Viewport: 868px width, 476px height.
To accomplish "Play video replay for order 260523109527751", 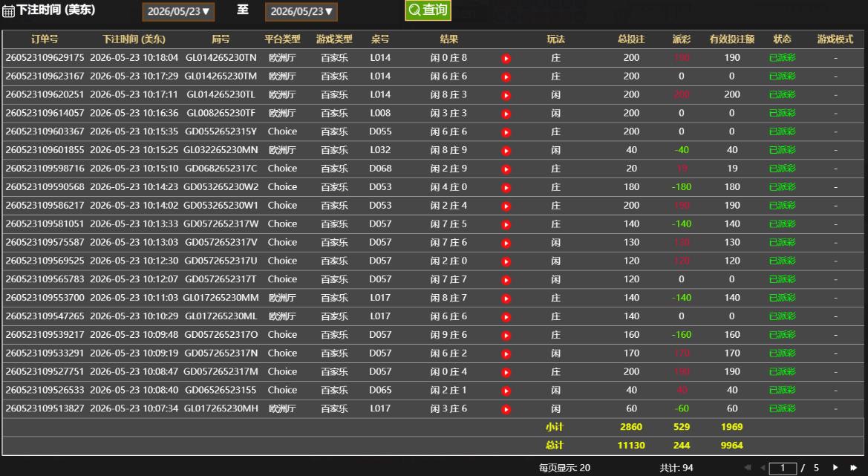I will 506,372.
